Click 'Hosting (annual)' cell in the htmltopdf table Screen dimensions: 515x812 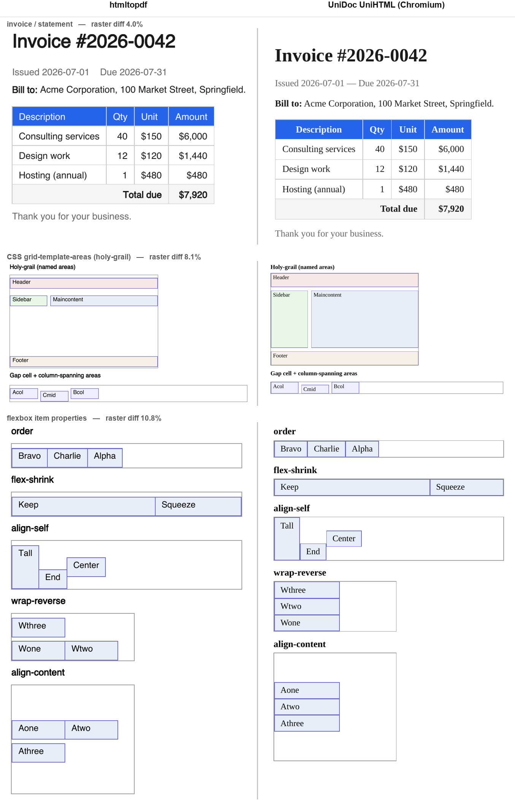click(x=59, y=175)
